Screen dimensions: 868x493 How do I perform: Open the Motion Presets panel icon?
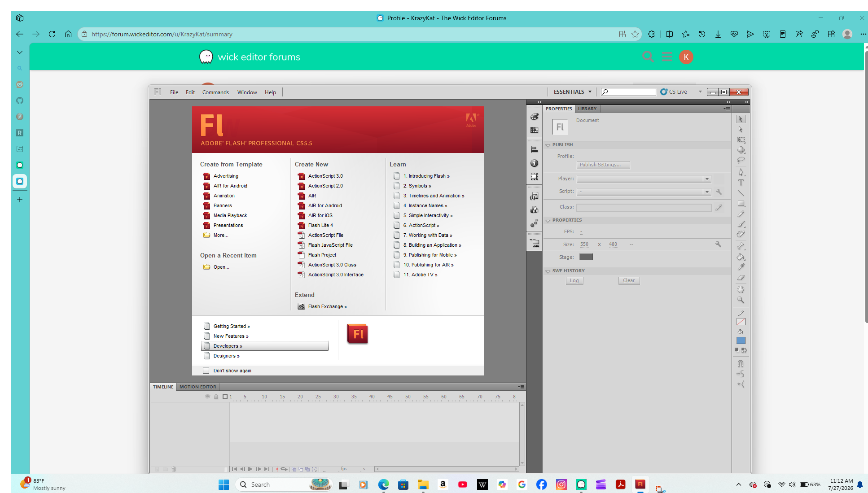click(534, 223)
